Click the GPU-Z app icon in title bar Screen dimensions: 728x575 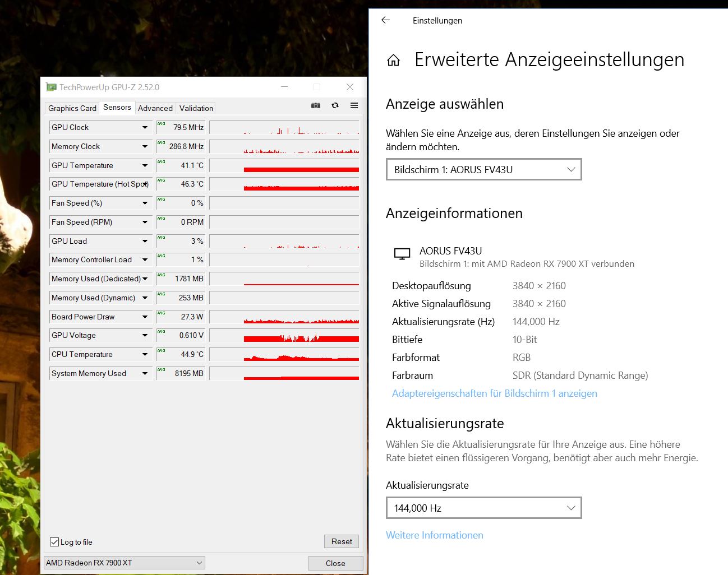click(x=51, y=87)
